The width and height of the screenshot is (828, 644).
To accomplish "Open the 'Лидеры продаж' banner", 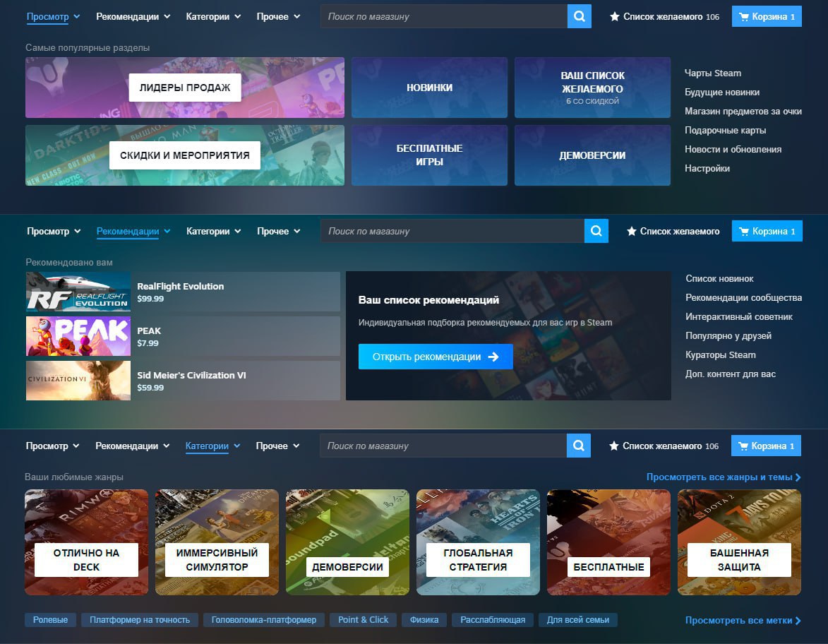I will click(x=185, y=88).
